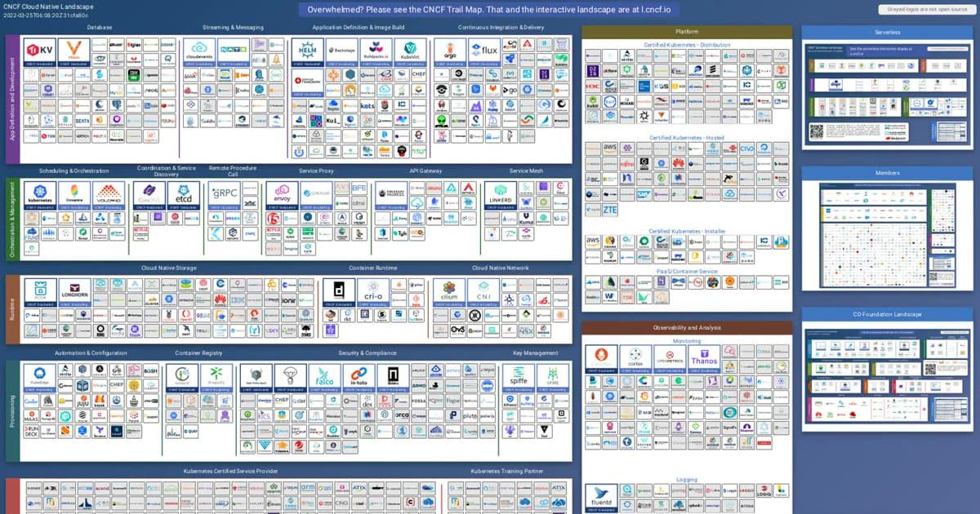
Task: Click the Cilium network logo
Action: pyautogui.click(x=449, y=292)
